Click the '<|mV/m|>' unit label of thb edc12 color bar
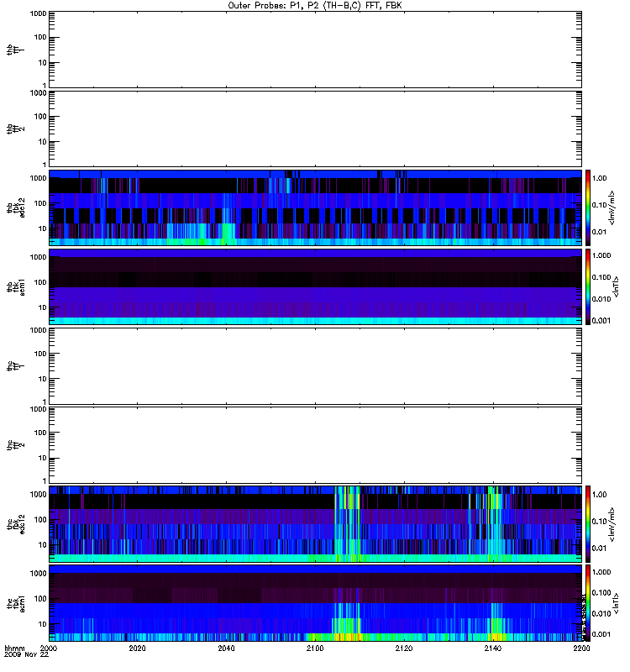Image resolution: width=630 pixels, height=672 pixels. click(612, 207)
